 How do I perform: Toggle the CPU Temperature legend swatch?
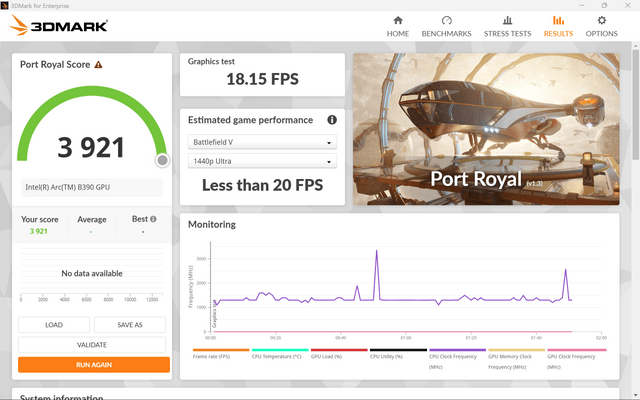(x=280, y=350)
